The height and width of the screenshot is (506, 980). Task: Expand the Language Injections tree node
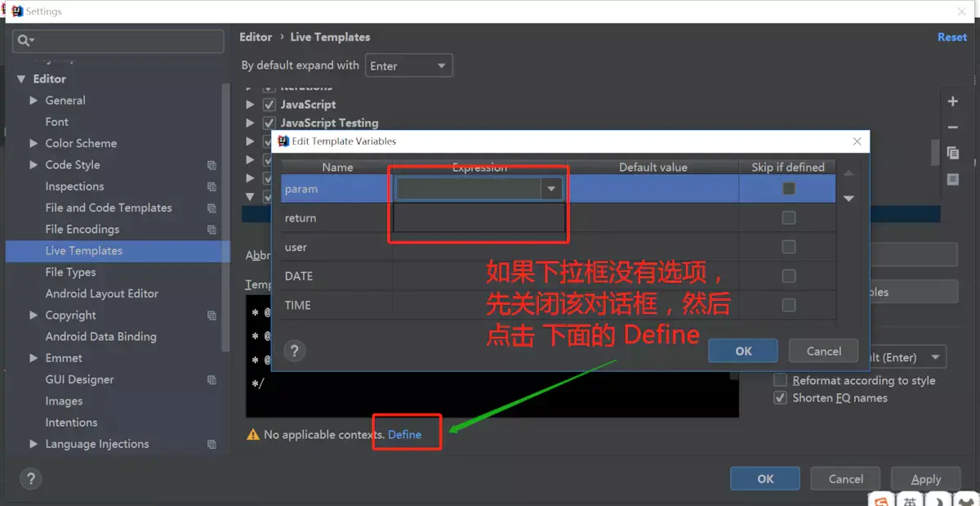33,444
